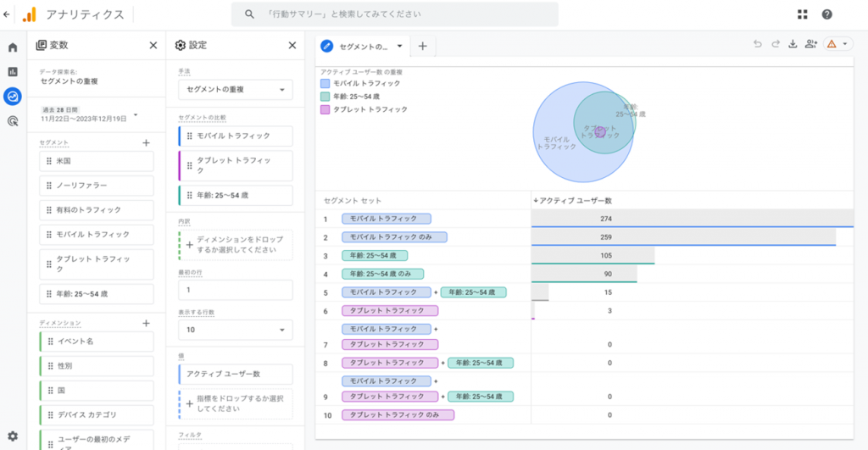This screenshot has height=450, width=868.
Task: Open the help question mark icon
Action: tap(826, 14)
